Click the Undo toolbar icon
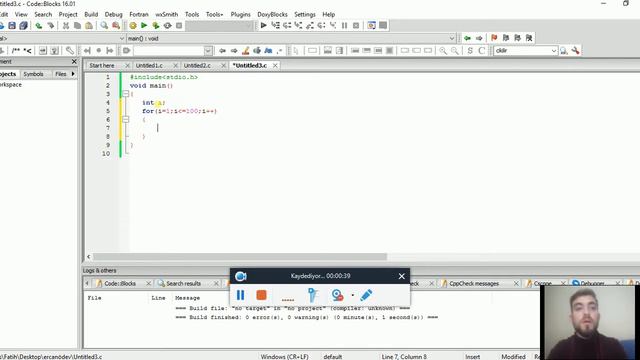The height and width of the screenshot is (360, 640). [x=39, y=26]
